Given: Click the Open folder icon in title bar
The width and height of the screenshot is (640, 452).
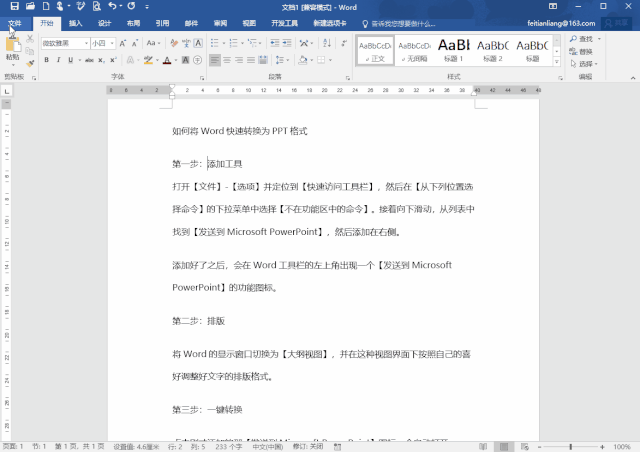Looking at the screenshot, I should [x=31, y=6].
